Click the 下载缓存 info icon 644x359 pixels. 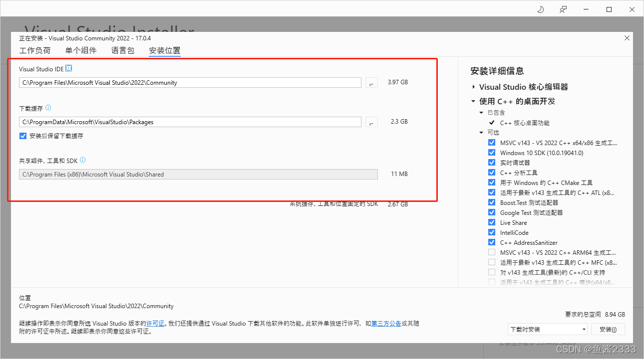[x=48, y=108]
